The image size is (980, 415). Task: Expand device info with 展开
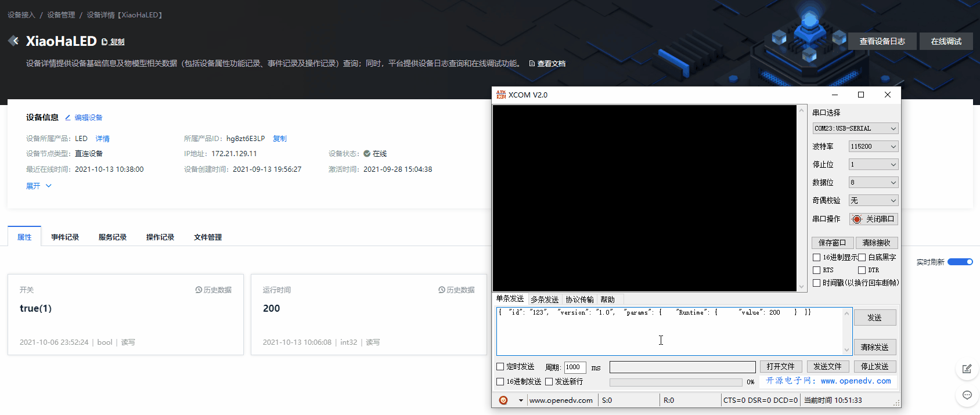[x=38, y=186]
